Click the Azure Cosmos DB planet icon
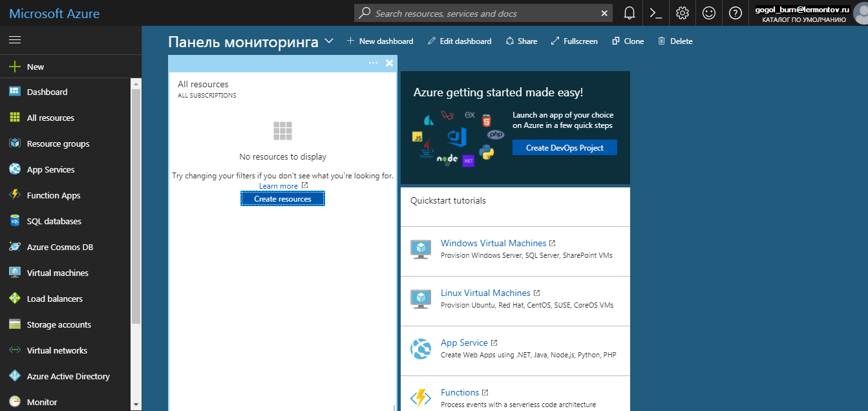 click(x=15, y=247)
